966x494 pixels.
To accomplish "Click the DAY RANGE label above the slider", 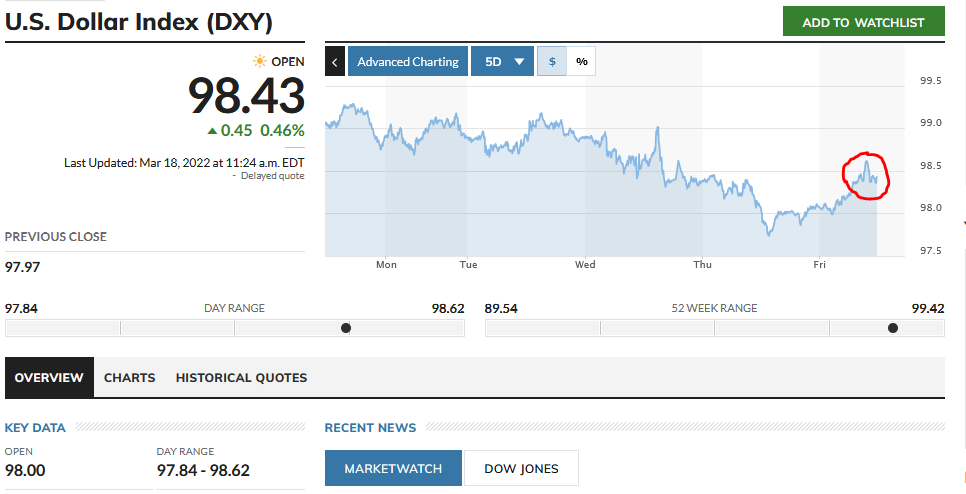I will click(x=234, y=308).
